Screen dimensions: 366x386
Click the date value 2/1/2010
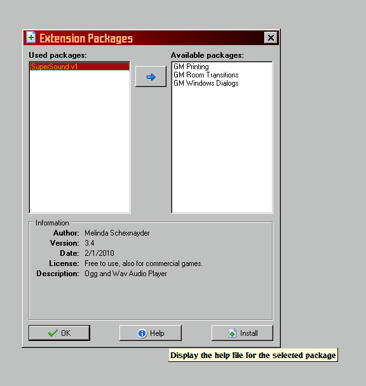coord(99,253)
